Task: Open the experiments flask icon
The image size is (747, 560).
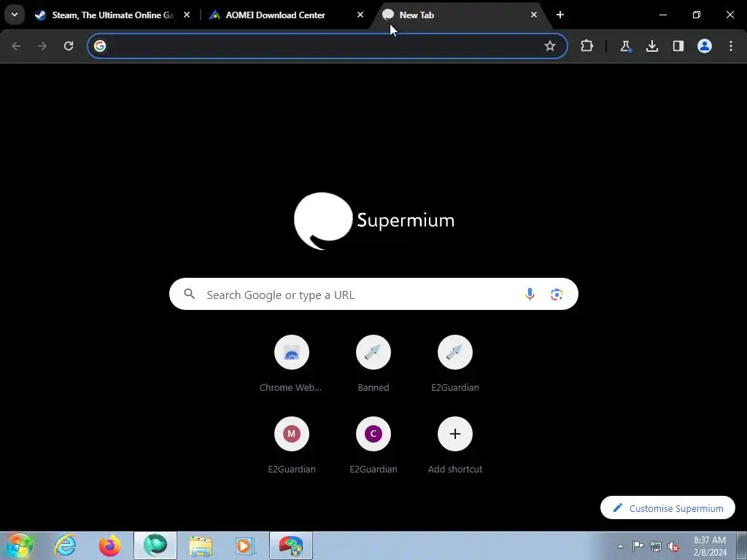Action: tap(625, 46)
